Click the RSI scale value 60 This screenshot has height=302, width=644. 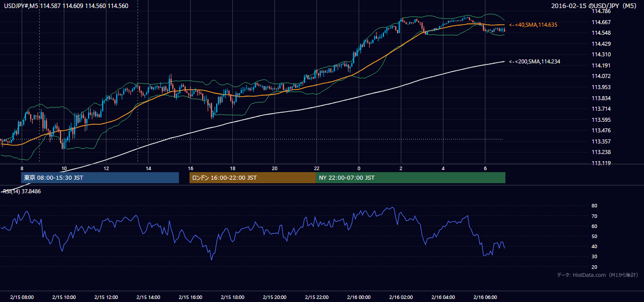pos(594,226)
